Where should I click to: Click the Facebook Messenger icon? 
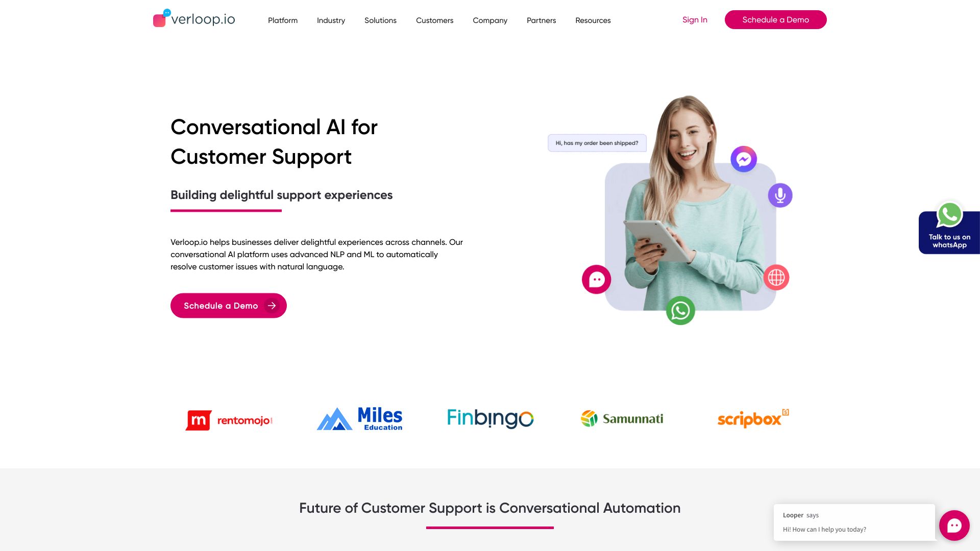pyautogui.click(x=743, y=158)
